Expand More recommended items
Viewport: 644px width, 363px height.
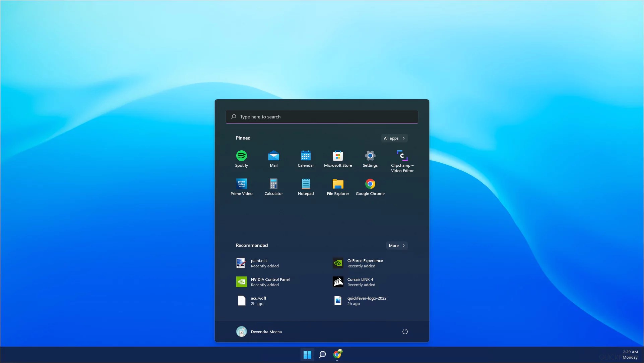(397, 246)
